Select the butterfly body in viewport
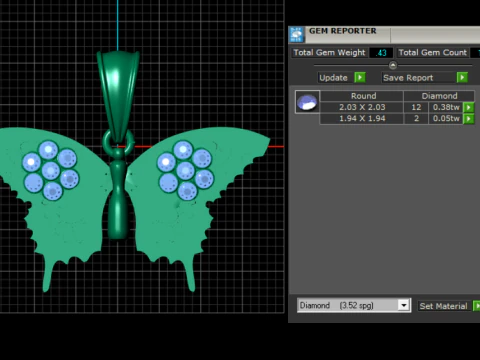 click(118, 200)
